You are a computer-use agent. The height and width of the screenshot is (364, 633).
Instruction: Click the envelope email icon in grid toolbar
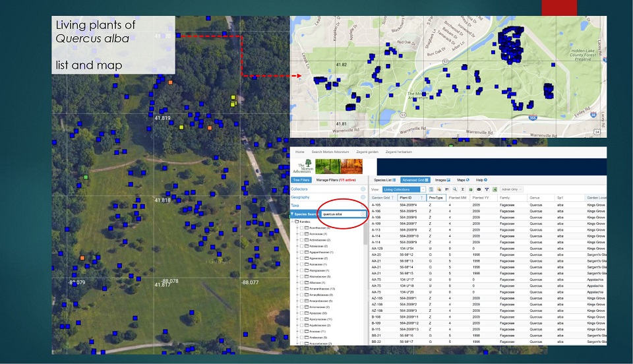click(x=479, y=189)
